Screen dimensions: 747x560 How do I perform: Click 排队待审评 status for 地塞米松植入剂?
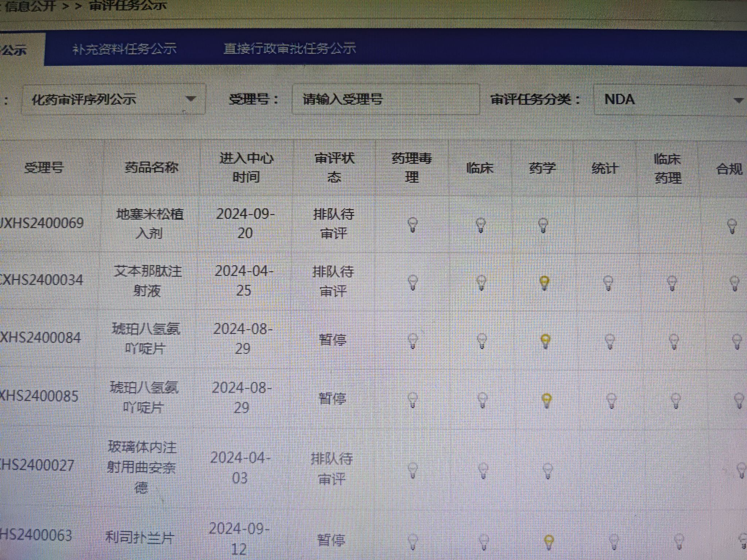pyautogui.click(x=333, y=223)
